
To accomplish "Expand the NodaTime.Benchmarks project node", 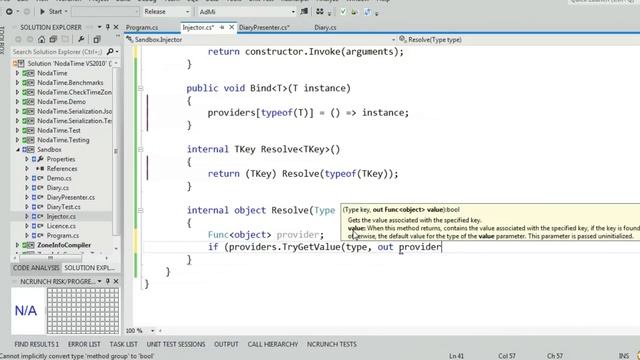I will pos(18,82).
